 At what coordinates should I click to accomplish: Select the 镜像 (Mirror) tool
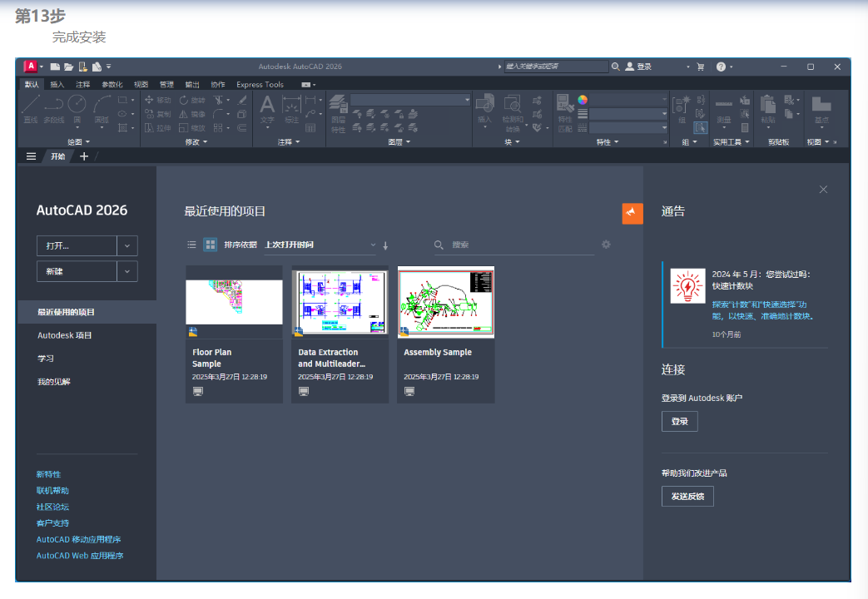185,114
